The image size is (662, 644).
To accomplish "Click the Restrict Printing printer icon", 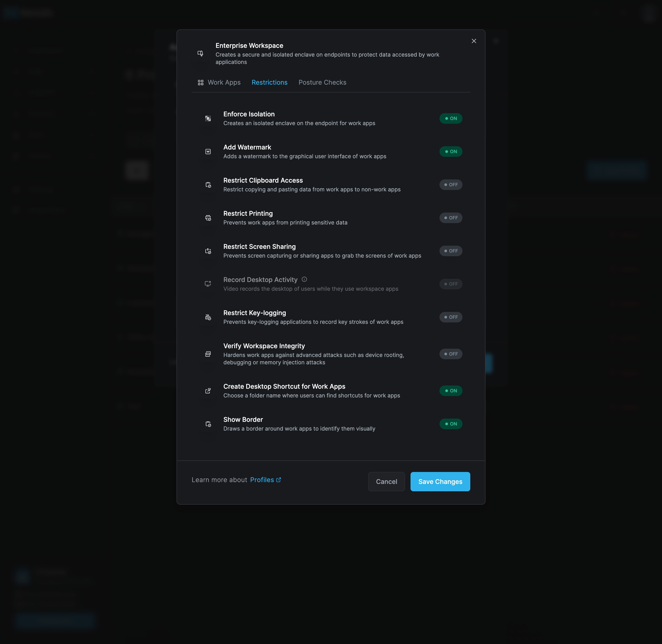I will (208, 218).
